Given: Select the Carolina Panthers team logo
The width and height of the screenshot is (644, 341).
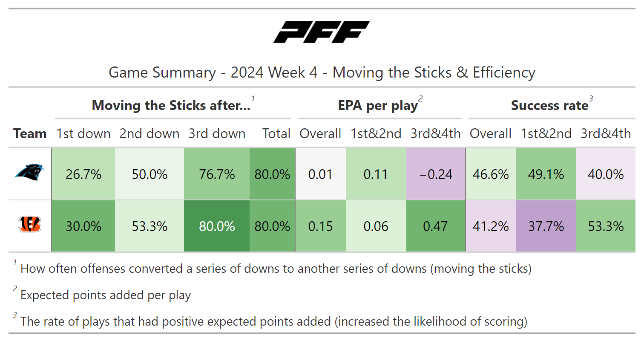Looking at the screenshot, I should pyautogui.click(x=29, y=172).
